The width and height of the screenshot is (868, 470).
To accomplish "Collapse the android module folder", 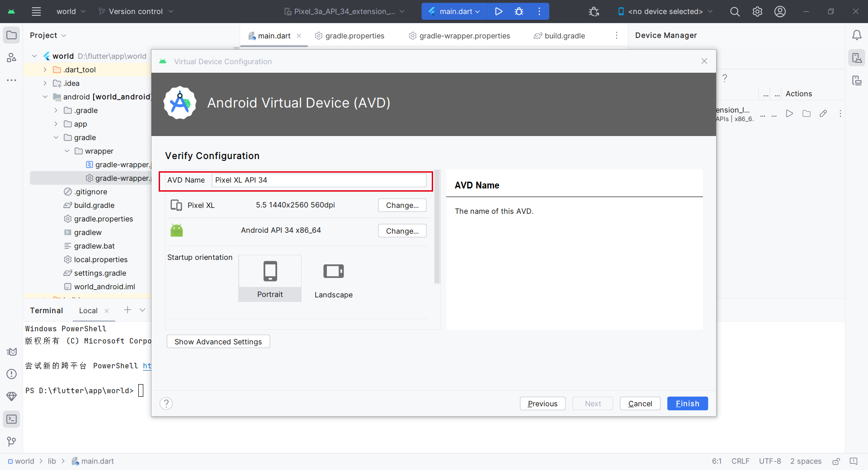I will pos(45,97).
